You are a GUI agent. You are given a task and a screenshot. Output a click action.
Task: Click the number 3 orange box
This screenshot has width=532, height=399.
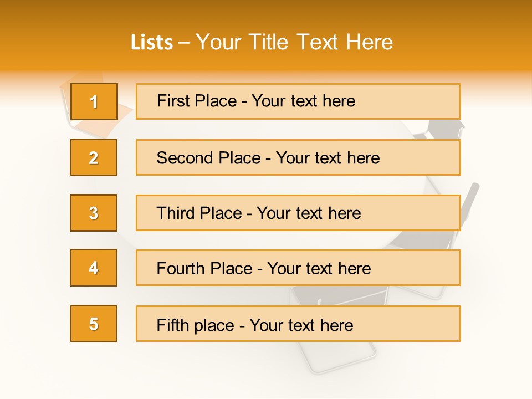click(94, 213)
